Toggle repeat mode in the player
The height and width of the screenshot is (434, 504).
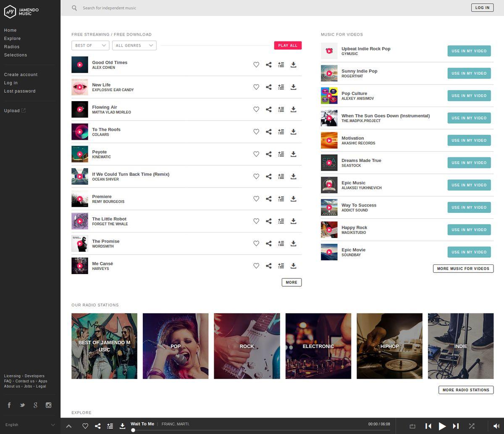[x=412, y=426]
